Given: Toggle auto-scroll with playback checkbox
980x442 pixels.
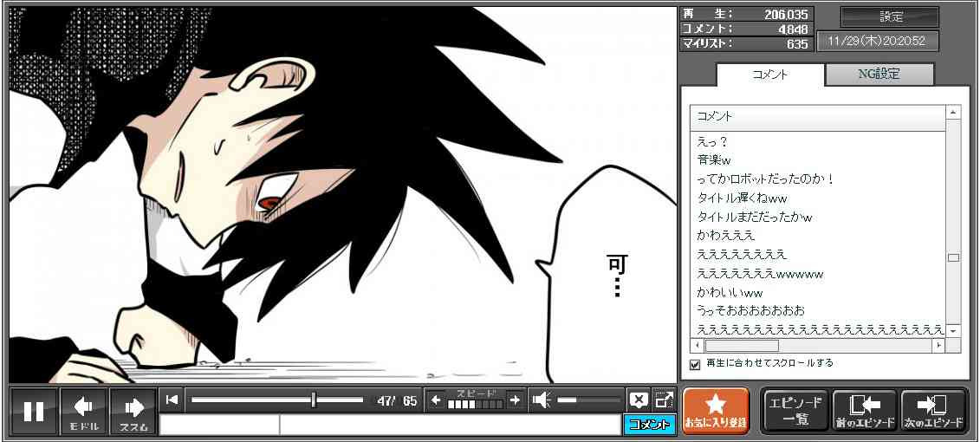Looking at the screenshot, I should (x=694, y=364).
